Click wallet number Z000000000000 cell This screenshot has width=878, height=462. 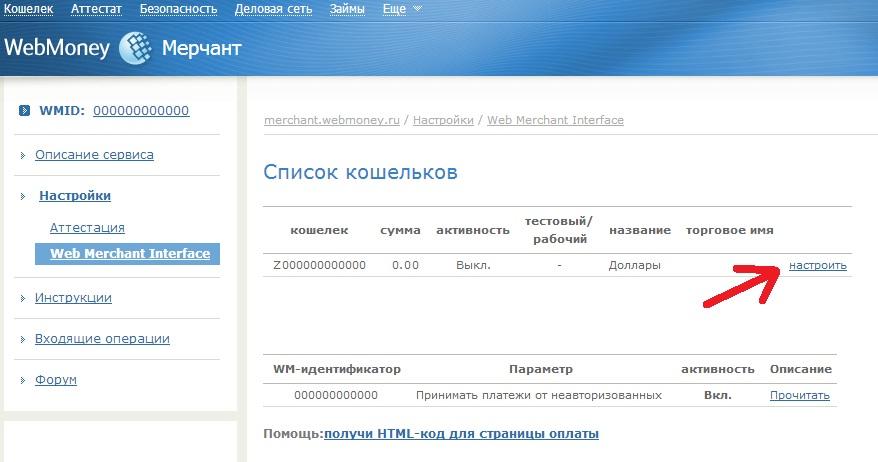(x=319, y=265)
